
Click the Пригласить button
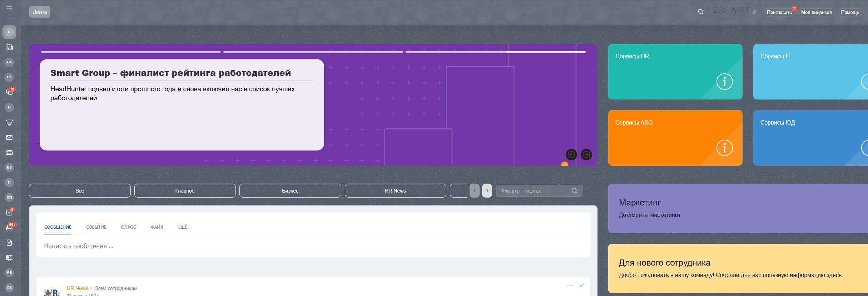tap(779, 13)
